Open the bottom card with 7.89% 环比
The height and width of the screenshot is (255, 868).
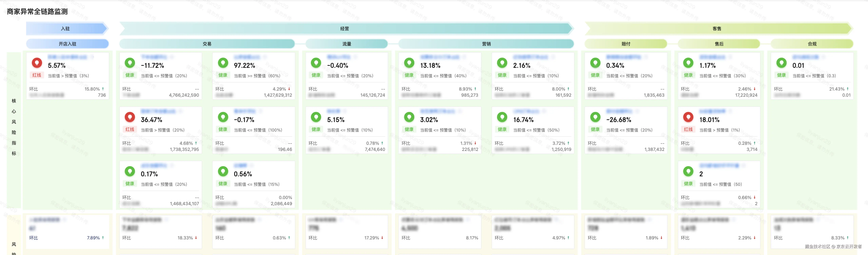pos(67,232)
